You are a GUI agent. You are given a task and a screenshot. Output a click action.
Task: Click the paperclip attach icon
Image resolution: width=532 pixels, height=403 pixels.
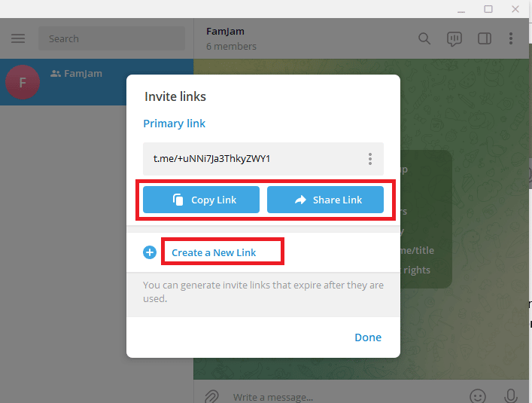(x=211, y=396)
